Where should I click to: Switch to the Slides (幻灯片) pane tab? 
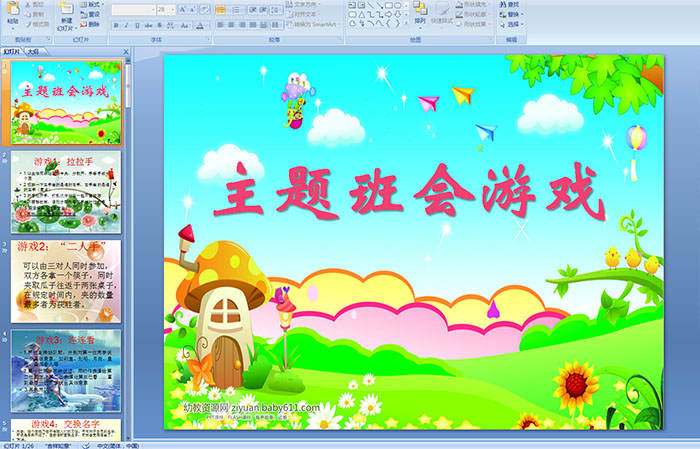pos(12,50)
